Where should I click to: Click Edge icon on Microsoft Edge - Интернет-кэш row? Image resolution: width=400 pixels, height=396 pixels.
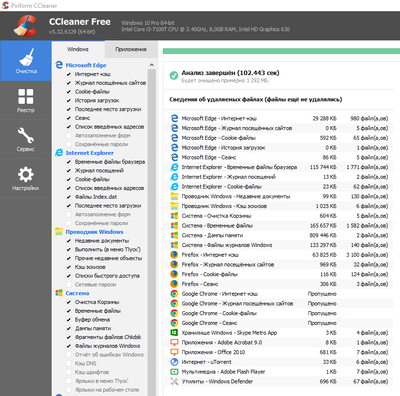[x=174, y=118]
